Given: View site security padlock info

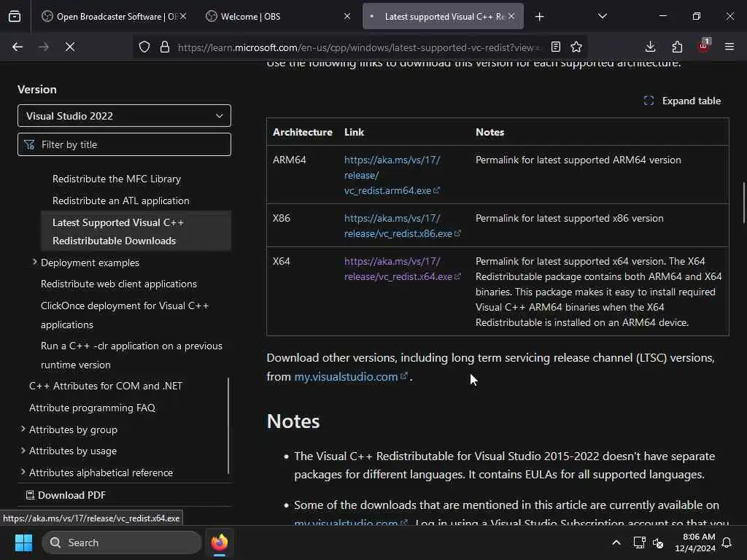Looking at the screenshot, I should point(165,47).
